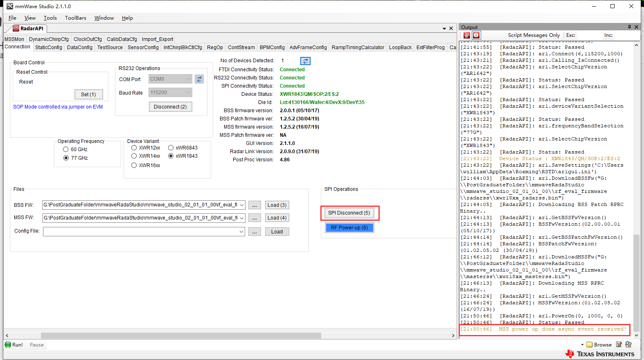The height and width of the screenshot is (360, 644).
Task: Clear the Output log with trash icon
Action: 467,35
